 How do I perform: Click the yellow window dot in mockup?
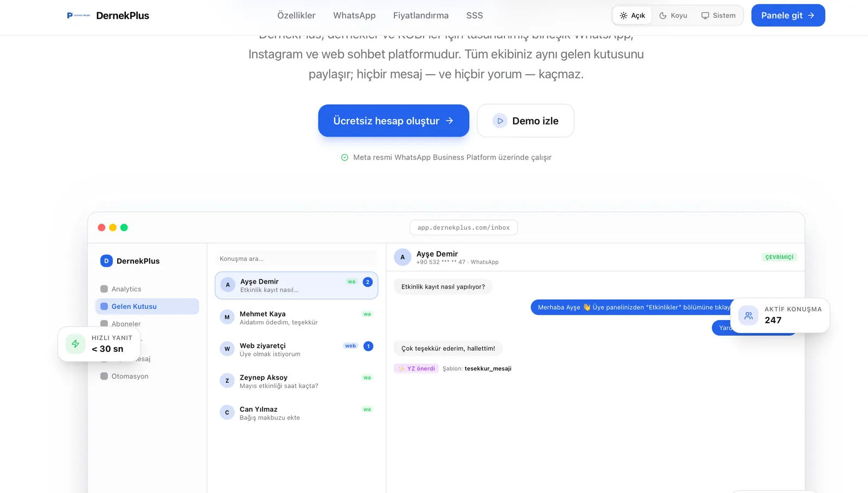pos(113,228)
